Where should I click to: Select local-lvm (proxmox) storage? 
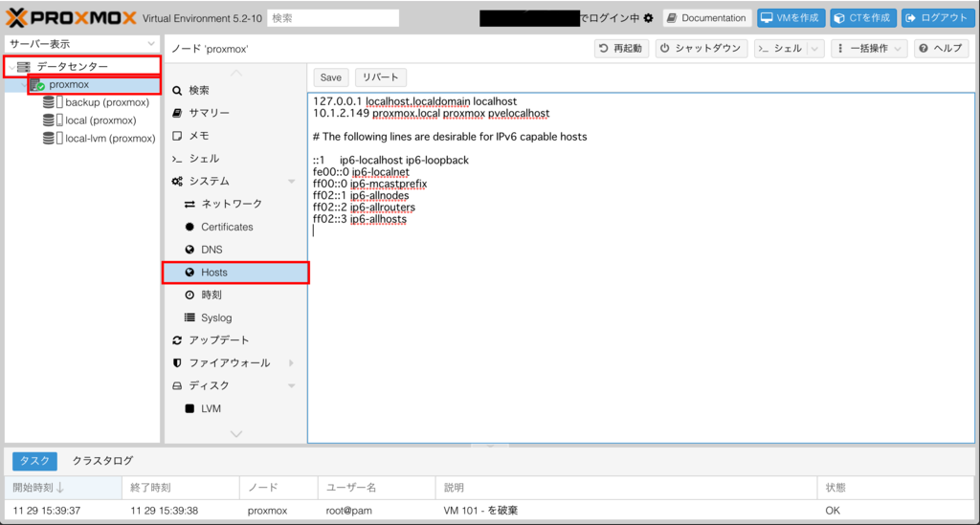tap(109, 138)
